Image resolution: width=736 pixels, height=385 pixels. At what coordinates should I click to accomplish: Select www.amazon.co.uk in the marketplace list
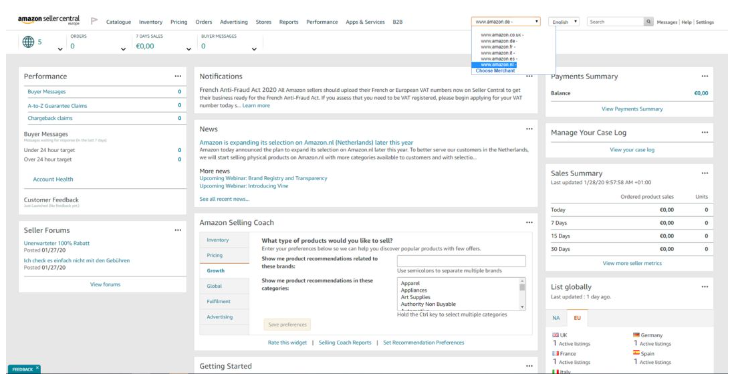click(x=502, y=35)
